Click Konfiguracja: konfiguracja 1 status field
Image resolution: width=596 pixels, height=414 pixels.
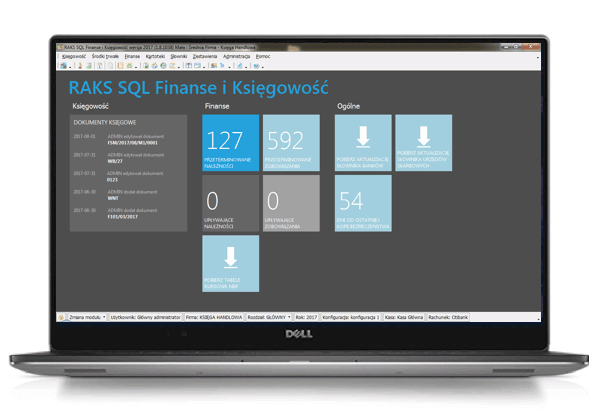pyautogui.click(x=351, y=317)
